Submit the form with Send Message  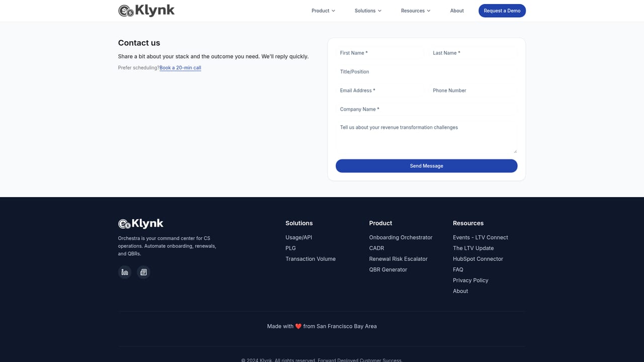click(427, 166)
